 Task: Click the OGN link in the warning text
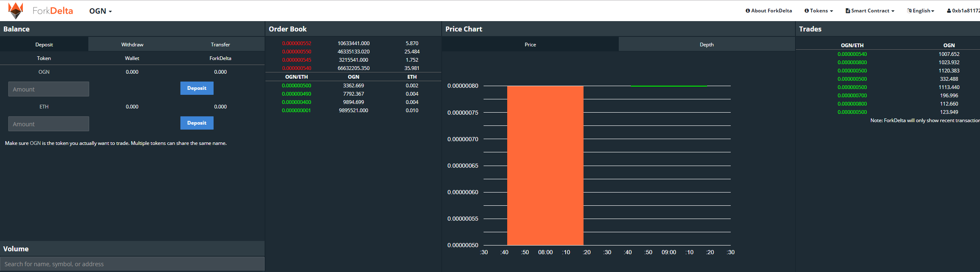pos(35,143)
